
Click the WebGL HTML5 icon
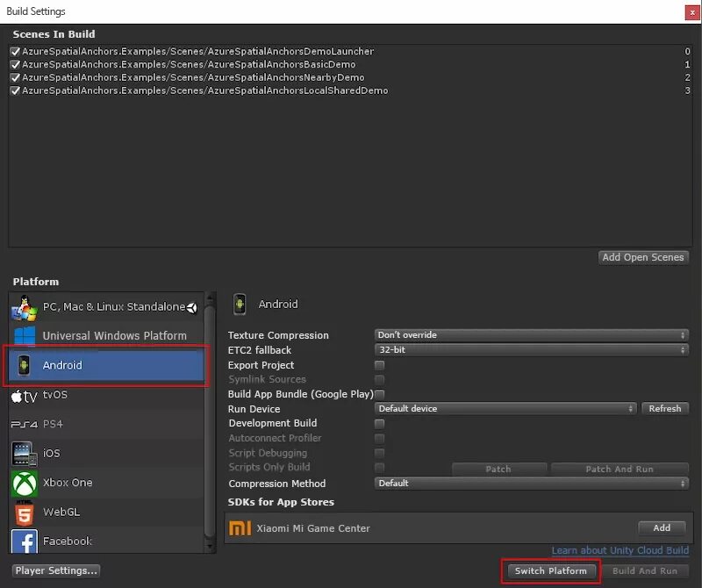tap(25, 513)
